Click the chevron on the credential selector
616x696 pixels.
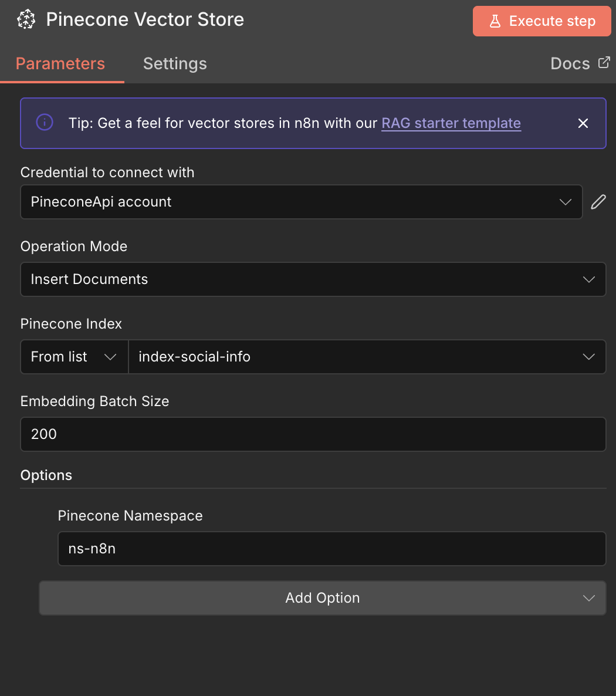pyautogui.click(x=565, y=202)
